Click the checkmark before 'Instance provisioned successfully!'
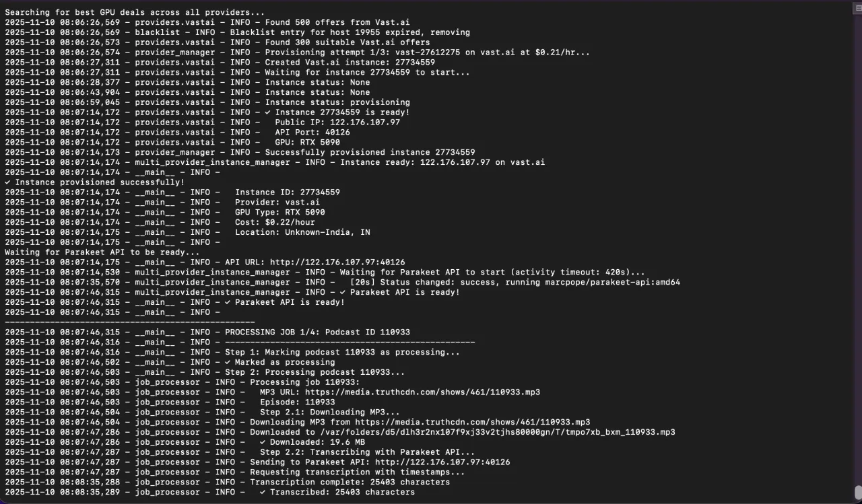Image resolution: width=862 pixels, height=504 pixels. [x=7, y=182]
